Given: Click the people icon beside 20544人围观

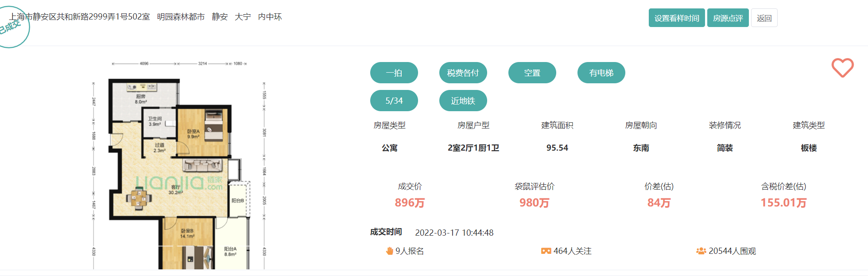Looking at the screenshot, I should [x=701, y=251].
